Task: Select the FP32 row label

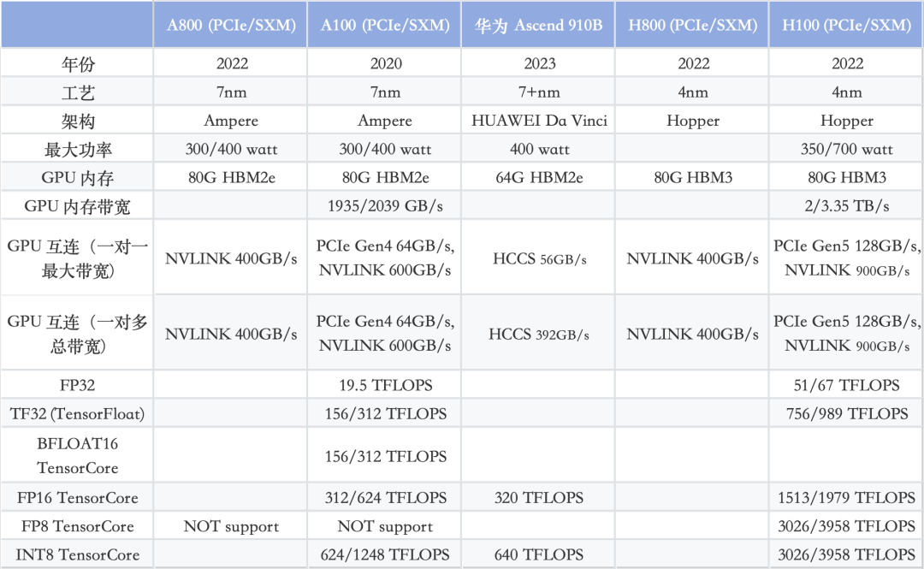Action: [78, 385]
